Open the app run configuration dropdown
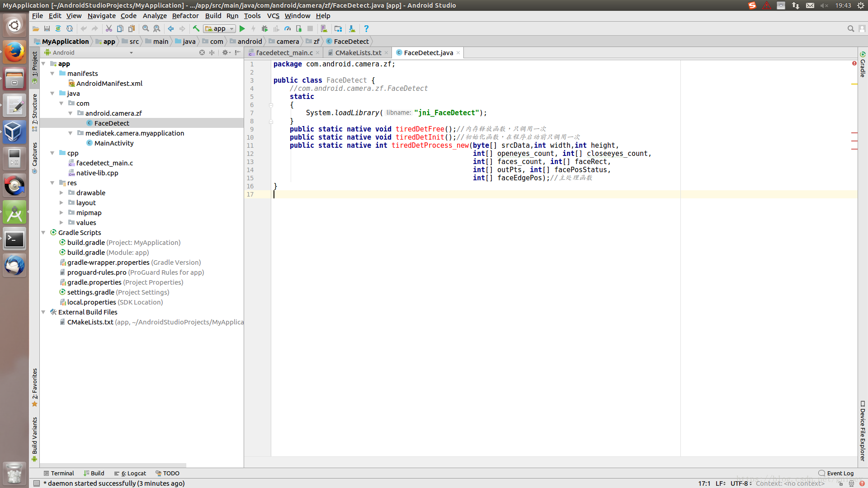The height and width of the screenshot is (488, 868). pos(220,28)
